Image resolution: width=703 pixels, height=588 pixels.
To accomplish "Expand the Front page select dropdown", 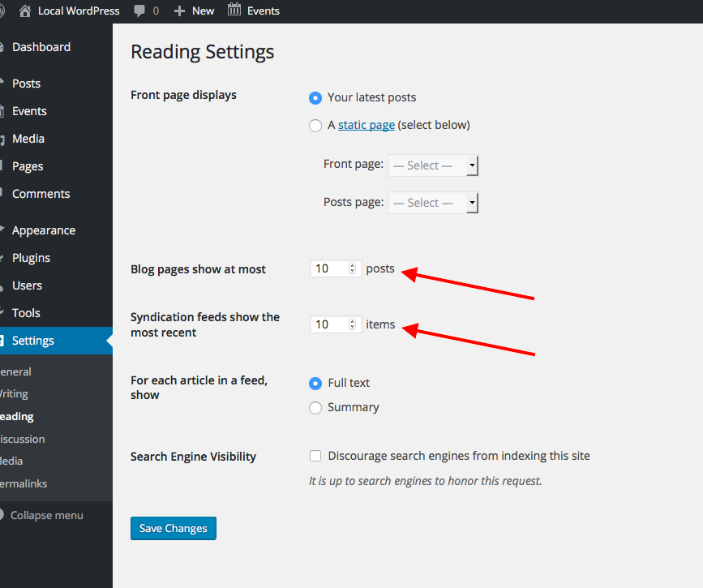I will (x=433, y=165).
